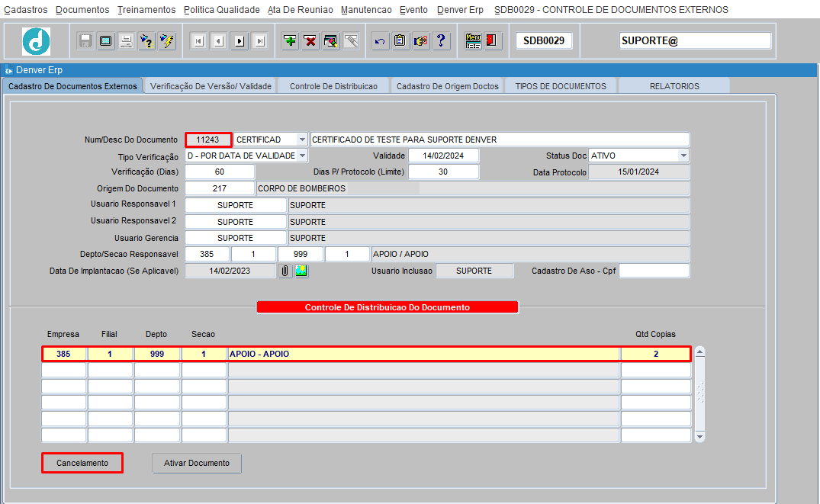Click the red door exit icon
Viewport: 820px width, 504px height.
[491, 40]
